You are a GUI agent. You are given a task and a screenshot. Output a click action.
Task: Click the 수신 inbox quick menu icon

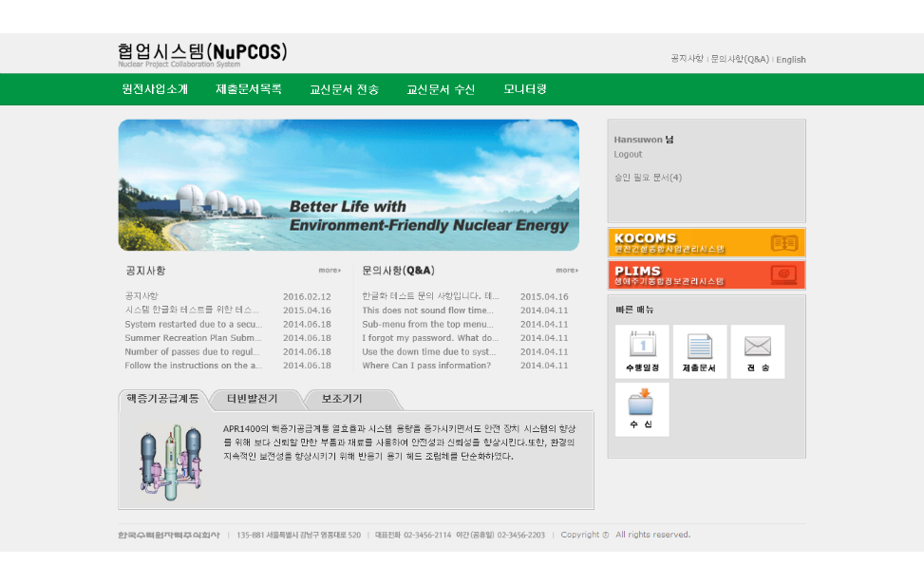[642, 409]
